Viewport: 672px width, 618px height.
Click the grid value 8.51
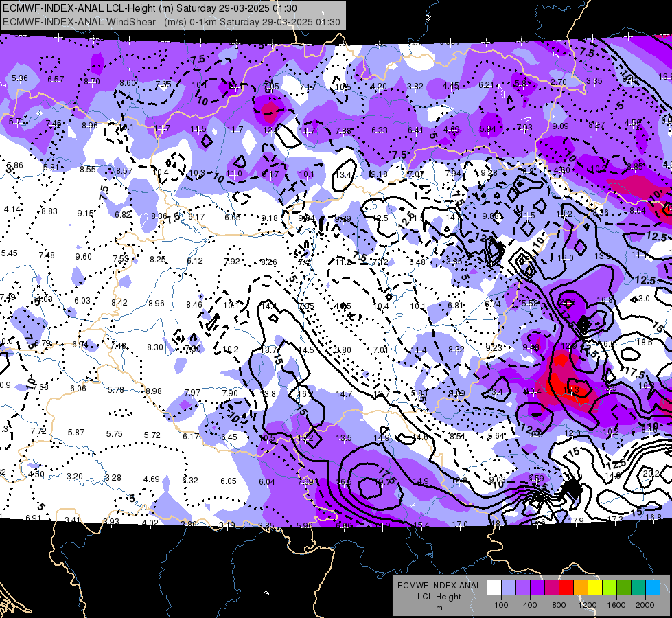pos(457,436)
